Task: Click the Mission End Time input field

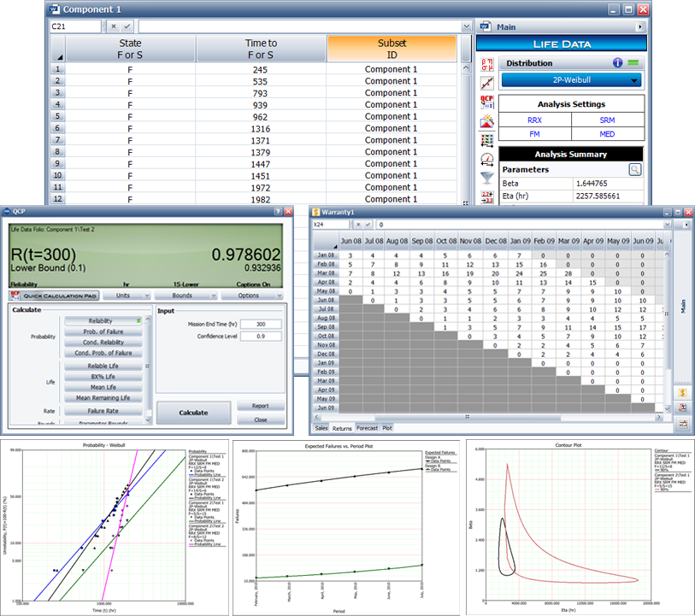Action: [261, 325]
